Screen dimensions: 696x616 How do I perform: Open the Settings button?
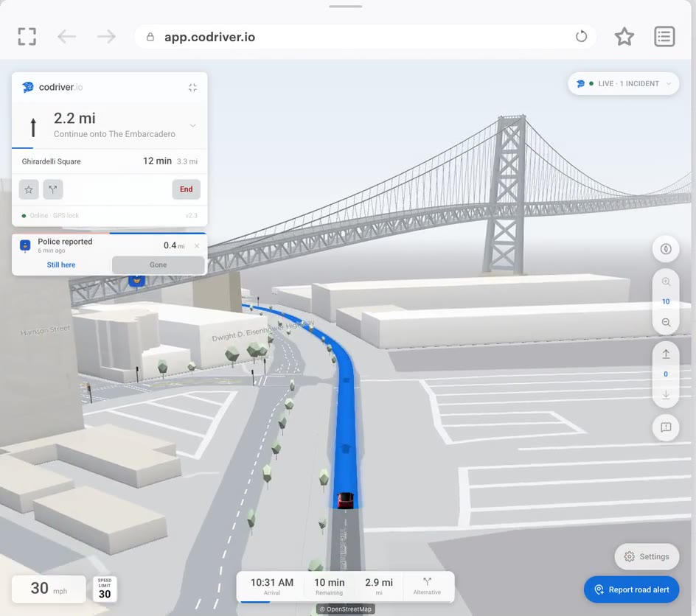pos(647,556)
